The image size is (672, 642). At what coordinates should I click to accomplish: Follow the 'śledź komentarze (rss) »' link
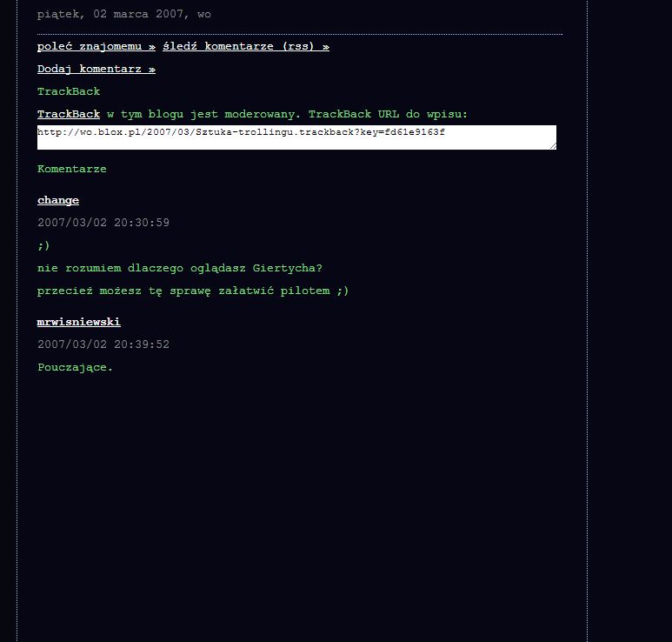[246, 46]
